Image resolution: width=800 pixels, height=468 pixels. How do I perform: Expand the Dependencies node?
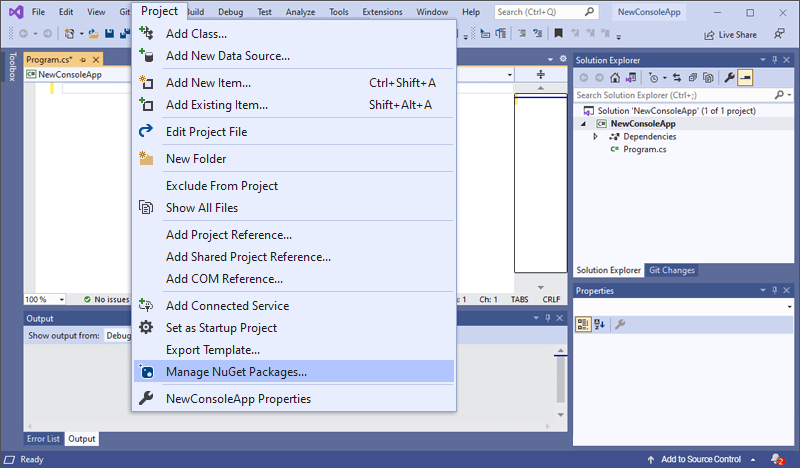pos(595,136)
